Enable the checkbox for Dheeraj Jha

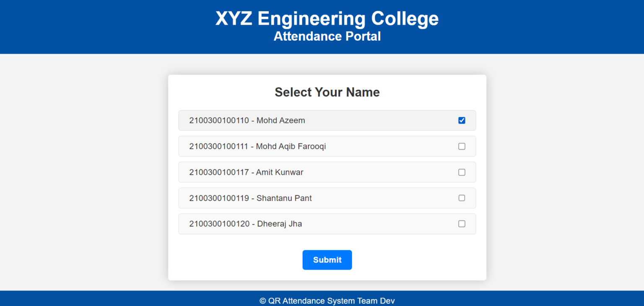coord(462,224)
